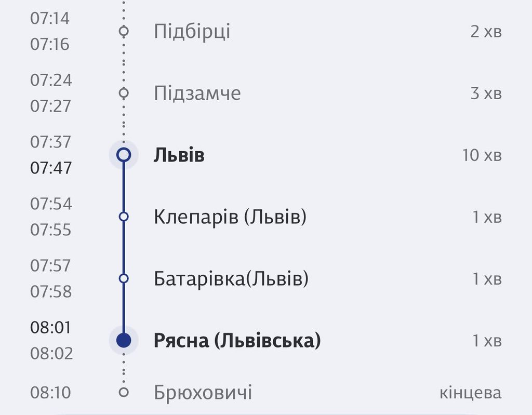532x415 pixels.
Task: Select the Клепарів (Львів) stop marker
Action: pos(124,217)
